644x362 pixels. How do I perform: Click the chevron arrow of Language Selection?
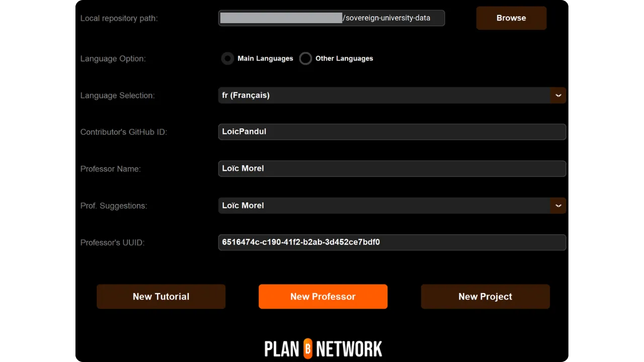coord(558,96)
